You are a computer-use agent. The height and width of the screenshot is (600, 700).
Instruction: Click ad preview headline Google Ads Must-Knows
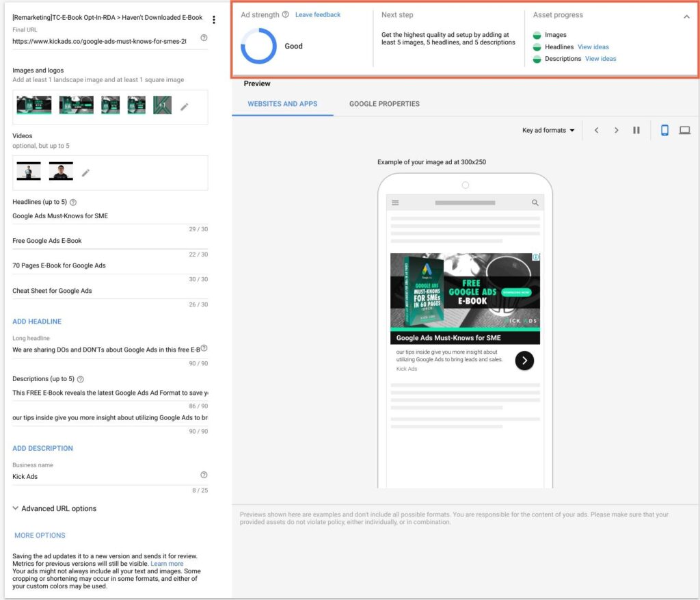click(x=448, y=338)
